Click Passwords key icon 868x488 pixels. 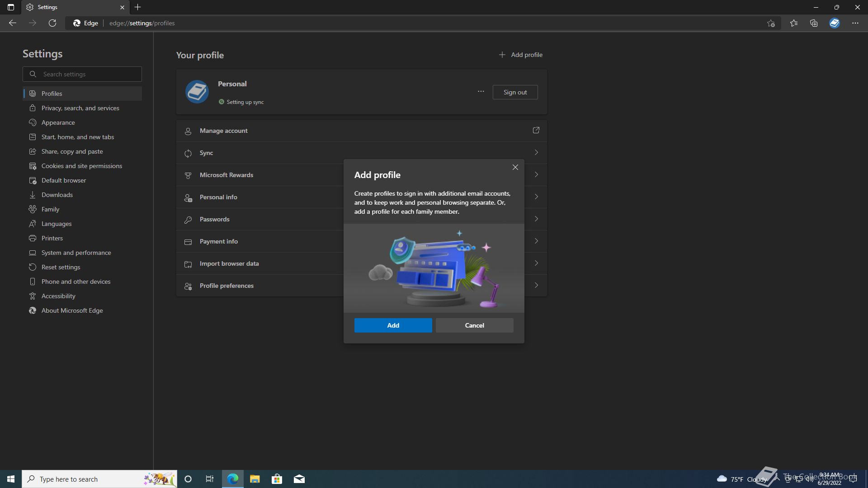pyautogui.click(x=188, y=220)
